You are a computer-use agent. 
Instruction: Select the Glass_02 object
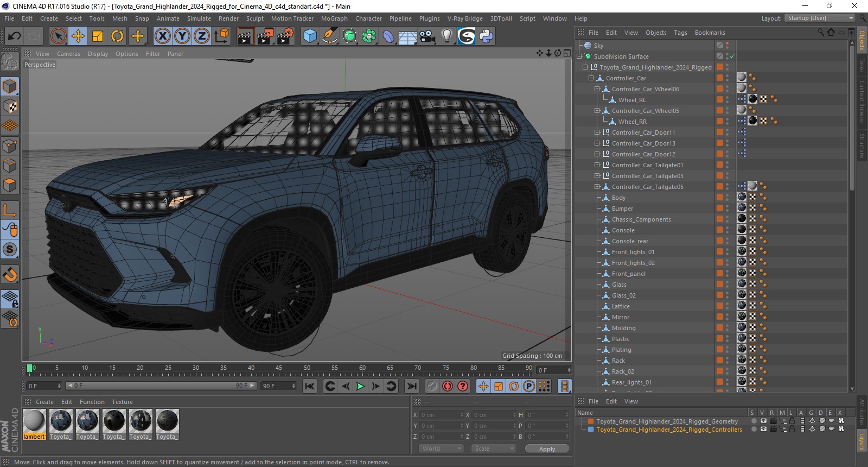point(623,295)
